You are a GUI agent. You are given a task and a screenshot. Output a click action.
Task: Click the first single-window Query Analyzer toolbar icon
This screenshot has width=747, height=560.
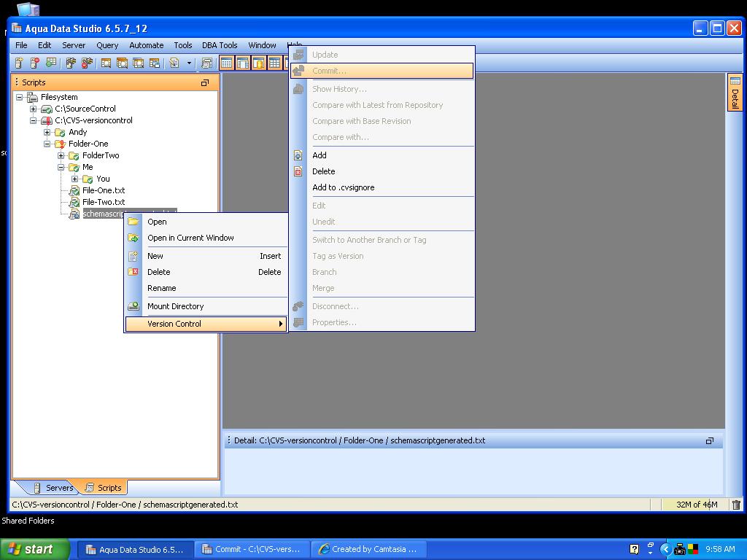pyautogui.click(x=106, y=63)
